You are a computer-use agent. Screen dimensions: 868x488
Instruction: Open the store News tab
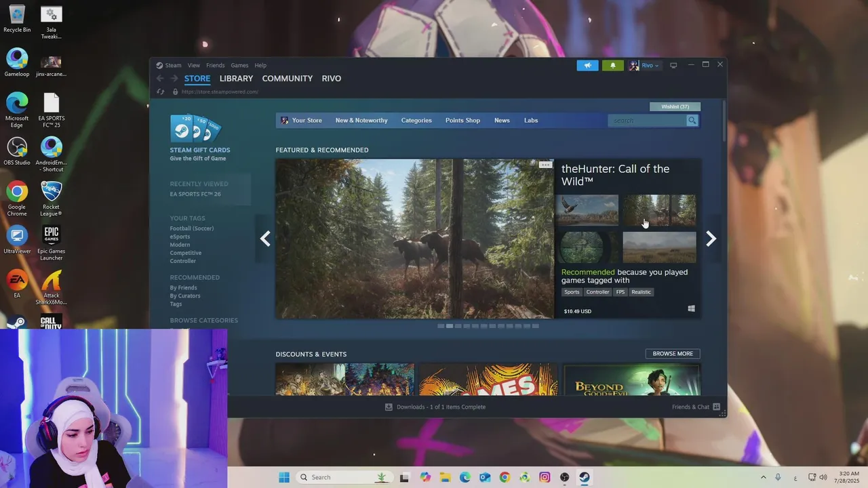point(502,121)
